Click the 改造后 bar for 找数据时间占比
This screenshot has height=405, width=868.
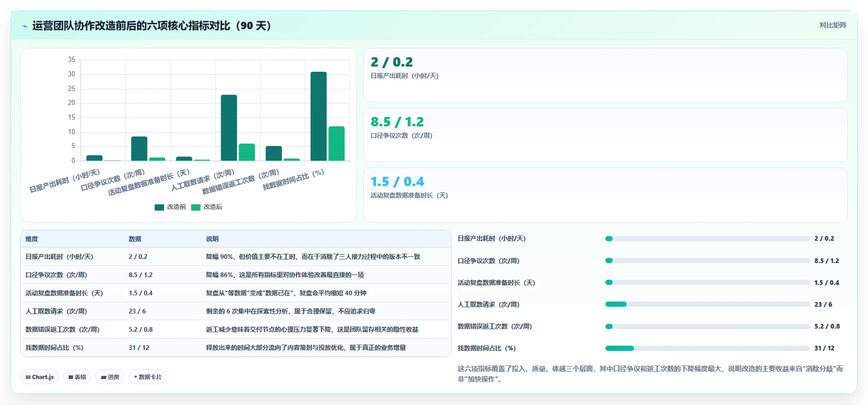coord(336,143)
